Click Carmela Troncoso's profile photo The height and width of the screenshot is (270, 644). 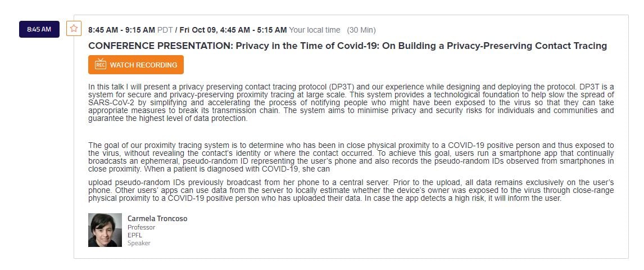(105, 230)
